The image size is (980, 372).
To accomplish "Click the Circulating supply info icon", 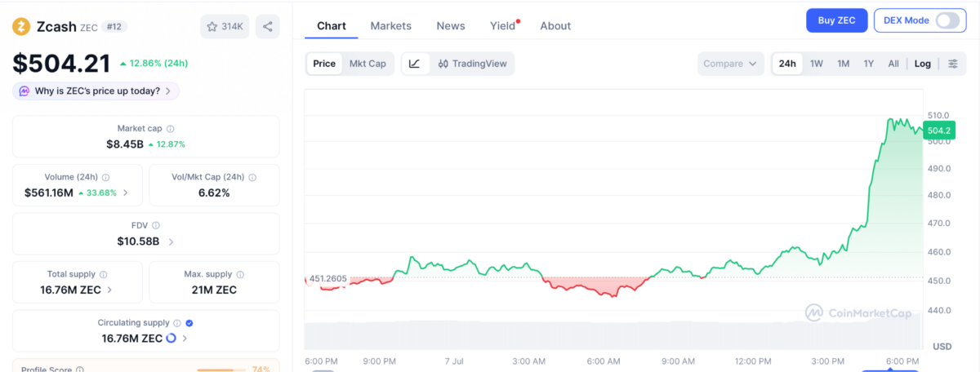I will pos(177,323).
